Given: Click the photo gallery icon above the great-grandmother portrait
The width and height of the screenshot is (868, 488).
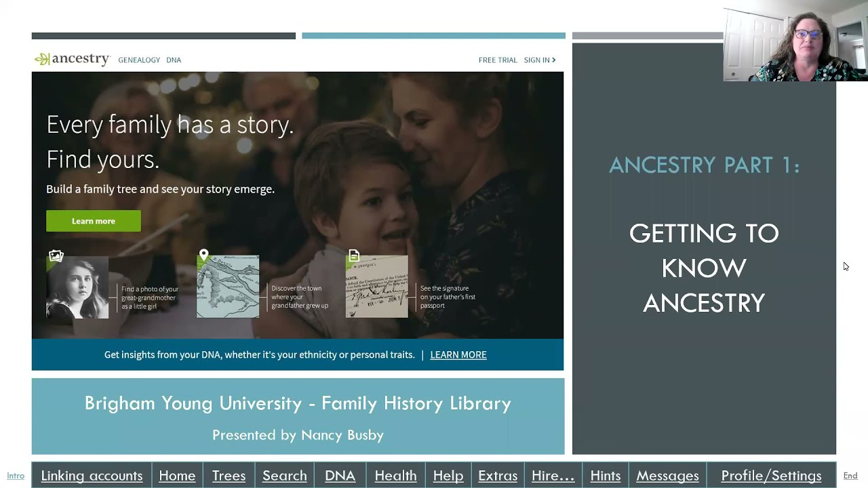Looking at the screenshot, I should click(56, 256).
